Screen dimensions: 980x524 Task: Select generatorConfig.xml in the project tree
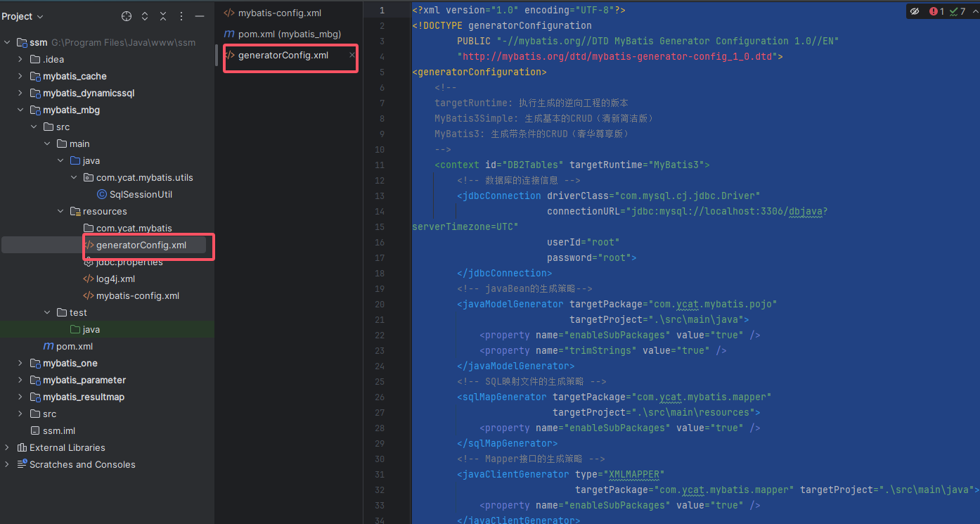[x=141, y=245]
